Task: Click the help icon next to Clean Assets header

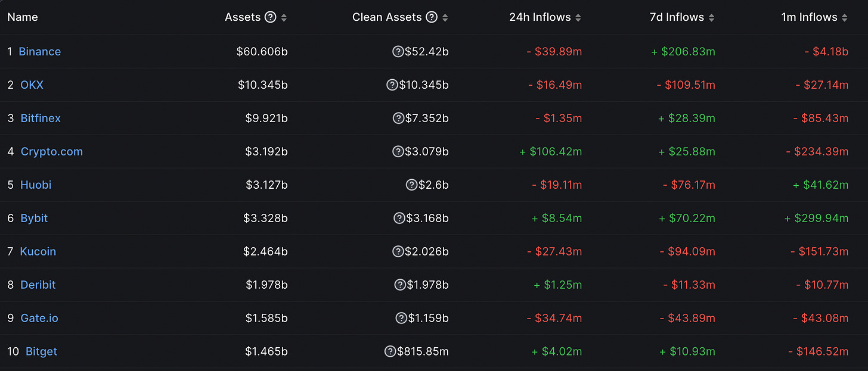Action: 432,17
